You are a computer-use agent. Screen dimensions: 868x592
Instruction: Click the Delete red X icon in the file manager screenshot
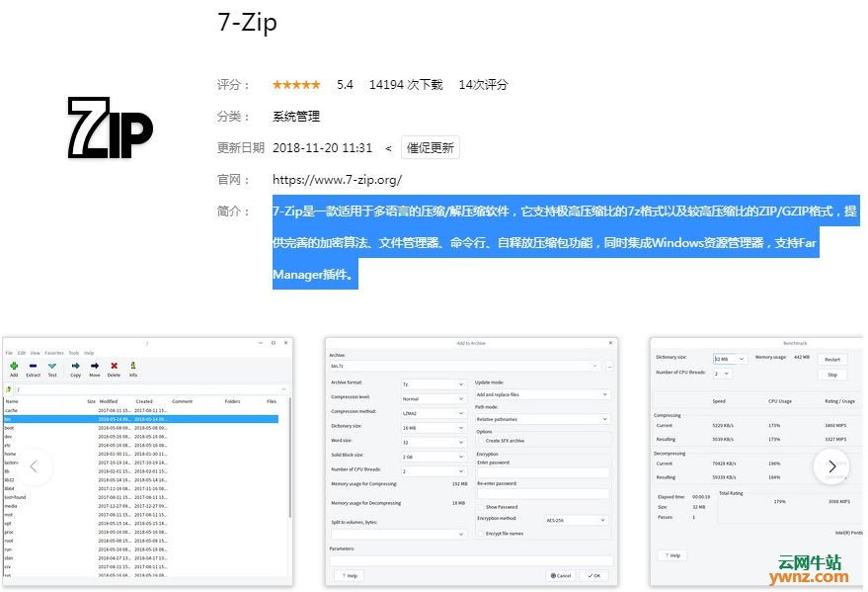114,366
